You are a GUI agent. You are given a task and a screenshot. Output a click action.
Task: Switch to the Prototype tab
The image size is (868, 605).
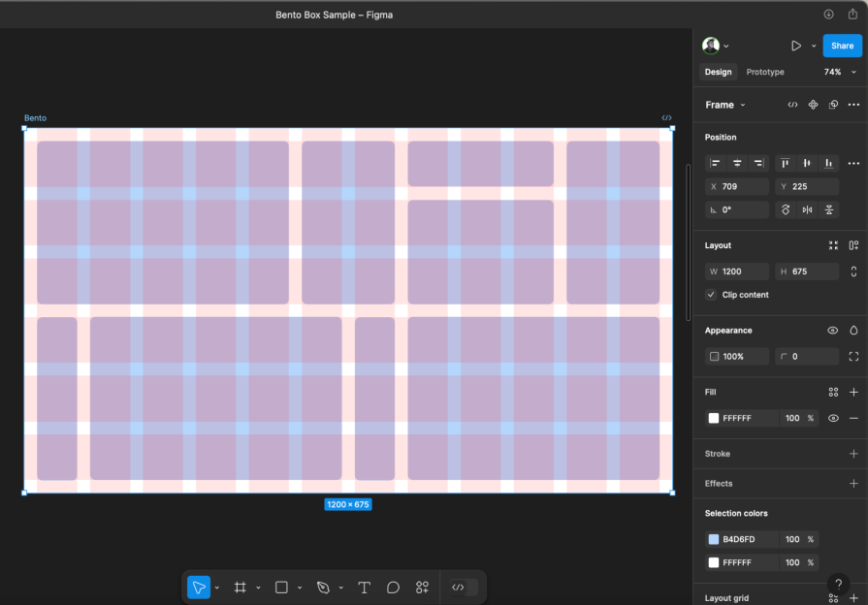(x=765, y=72)
